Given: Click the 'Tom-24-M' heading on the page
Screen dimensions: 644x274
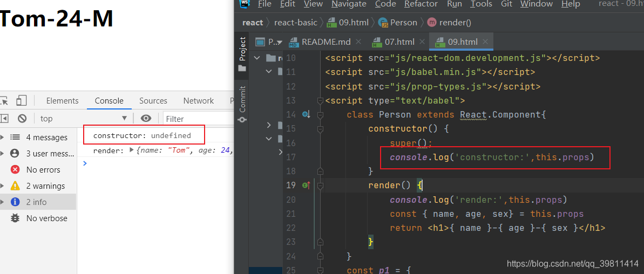Looking at the screenshot, I should pyautogui.click(x=57, y=19).
